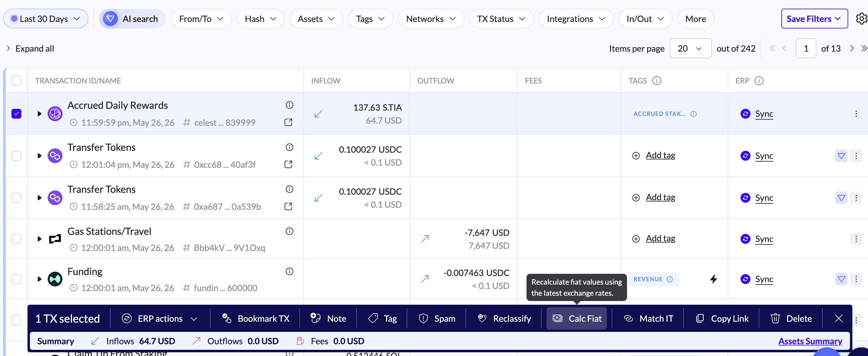Open three-dot menu for Accrued Daily Rewards
The height and width of the screenshot is (356, 868).
[x=856, y=114]
